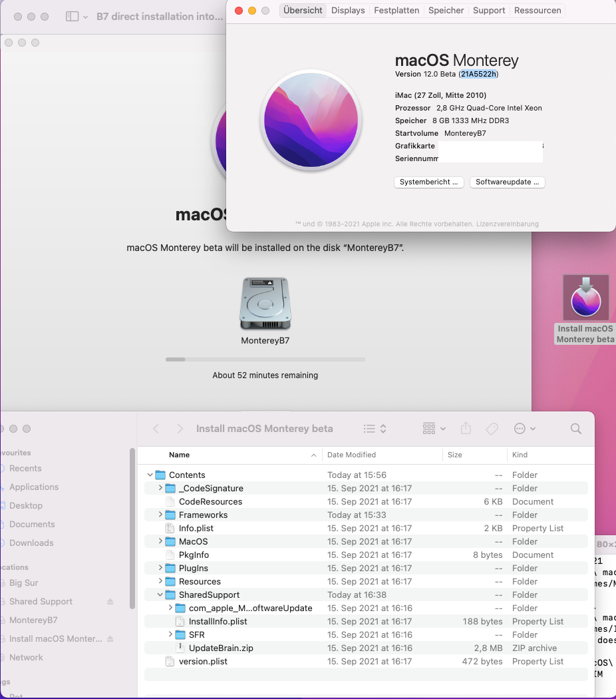Viewport: 616px width, 699px height.
Task: Select the SharedSupport folder icon
Action: coord(170,594)
